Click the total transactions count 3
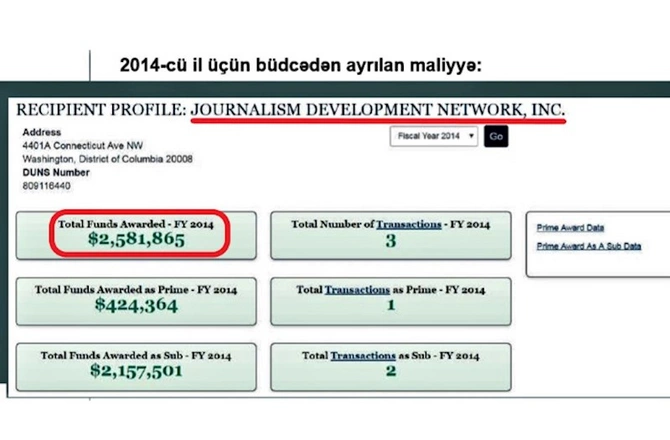This screenshot has width=670, height=440. point(391,241)
